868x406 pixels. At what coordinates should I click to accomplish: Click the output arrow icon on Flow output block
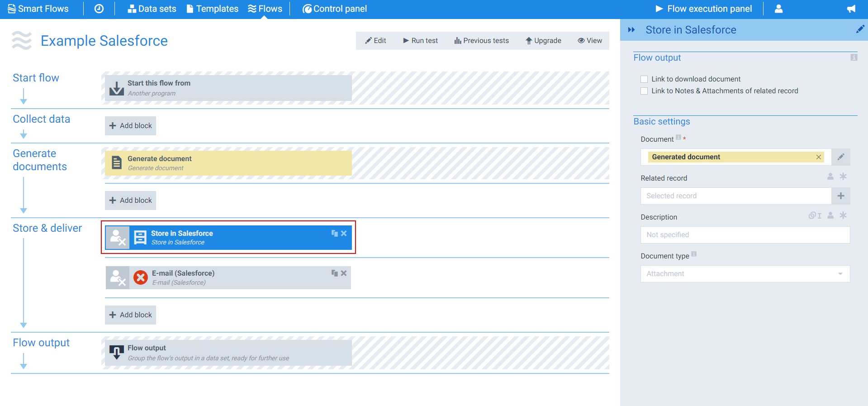coord(117,353)
